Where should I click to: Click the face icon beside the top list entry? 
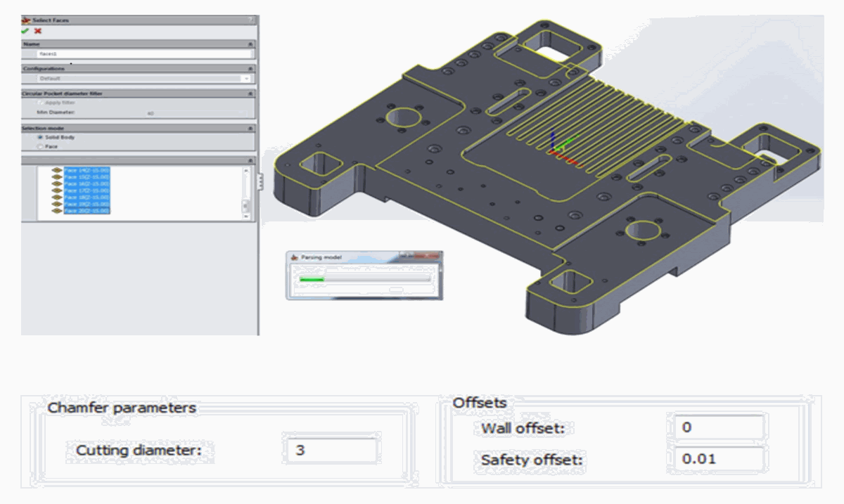57,170
